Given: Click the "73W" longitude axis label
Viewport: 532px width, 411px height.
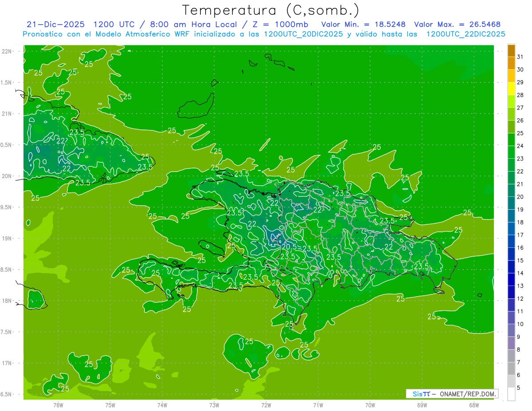Looking at the screenshot, I should 214,405.
